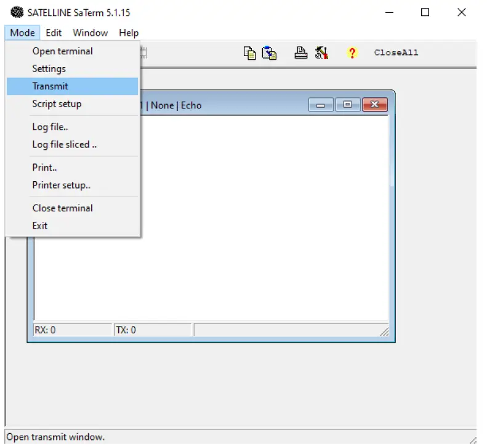Choose Script setup from the menu
The width and height of the screenshot is (487, 448).
click(73, 104)
